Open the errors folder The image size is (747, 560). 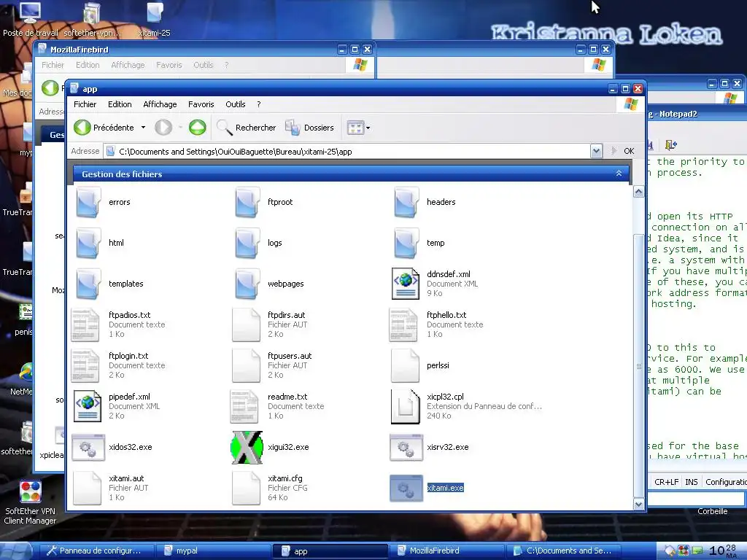(102, 202)
